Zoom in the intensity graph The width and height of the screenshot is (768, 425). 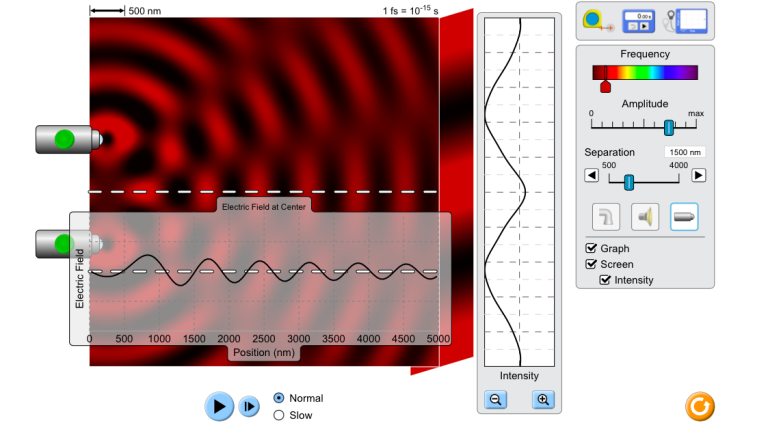[x=543, y=400]
